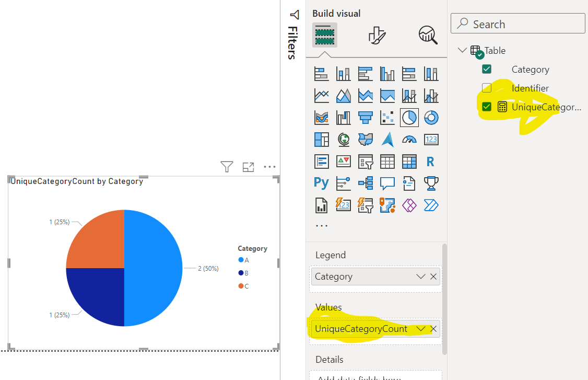This screenshot has width=588, height=380.
Task: Focus the fields Search box
Action: [x=518, y=24]
